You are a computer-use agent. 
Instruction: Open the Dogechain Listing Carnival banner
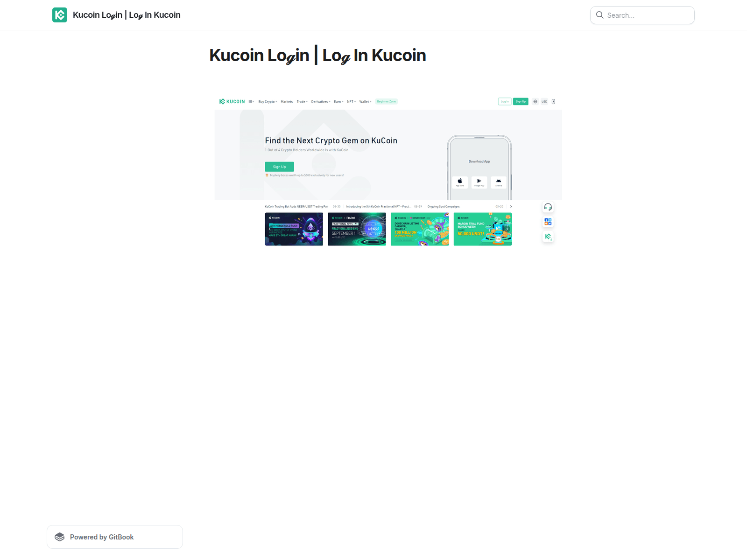(x=420, y=229)
